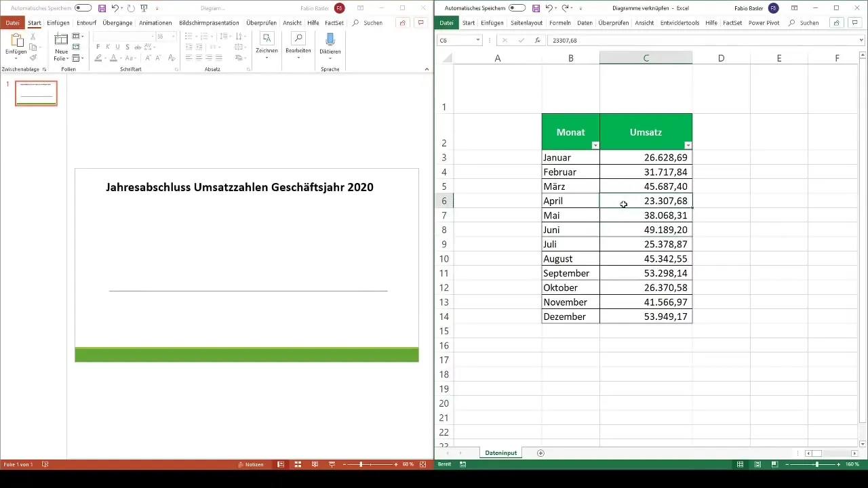Open the Zeichnen tools in PowerPoint

[x=267, y=45]
